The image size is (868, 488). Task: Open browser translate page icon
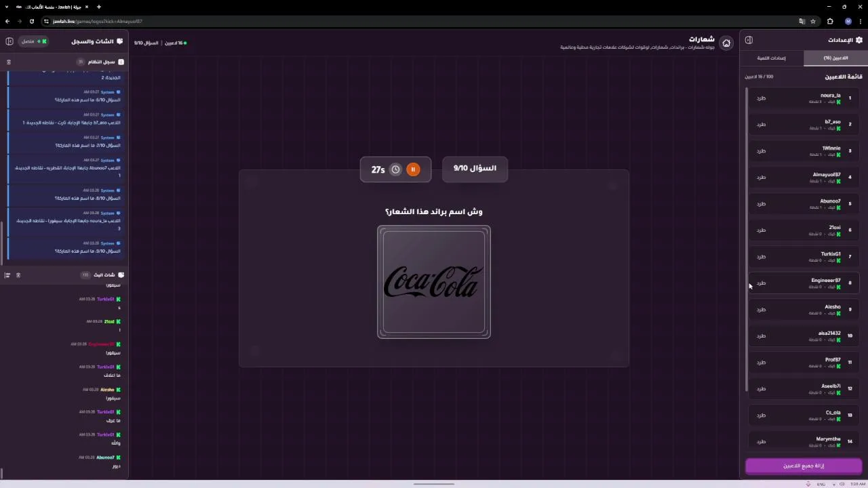(x=802, y=21)
